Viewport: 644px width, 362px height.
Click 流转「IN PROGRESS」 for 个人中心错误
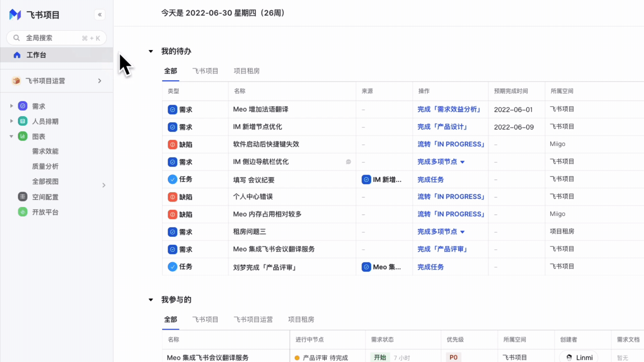451,197
